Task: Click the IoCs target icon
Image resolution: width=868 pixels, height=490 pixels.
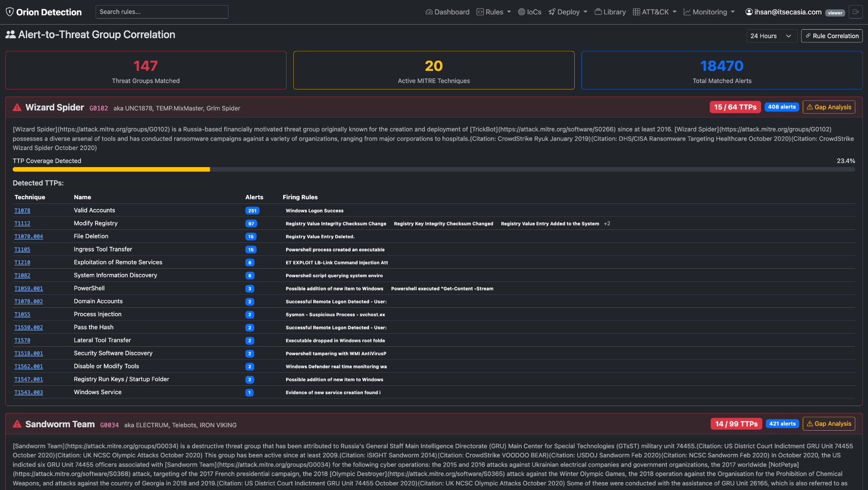Action: [x=522, y=12]
